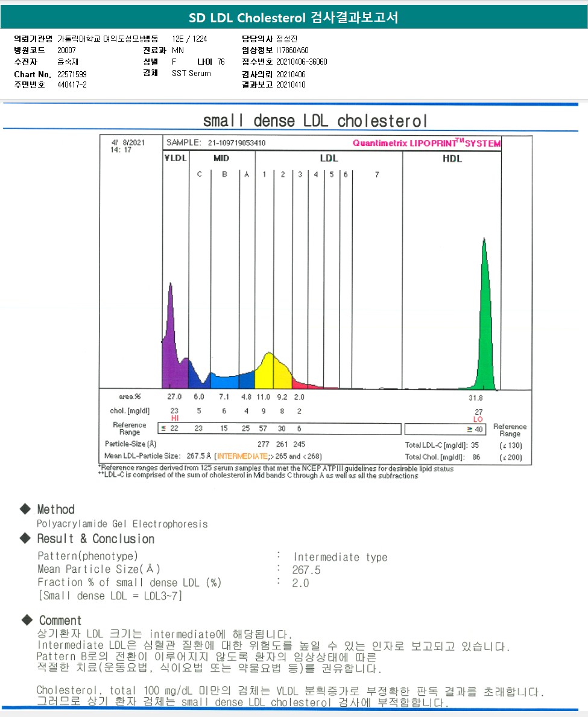
Task: Click the department value "MN"
Action: [x=178, y=50]
